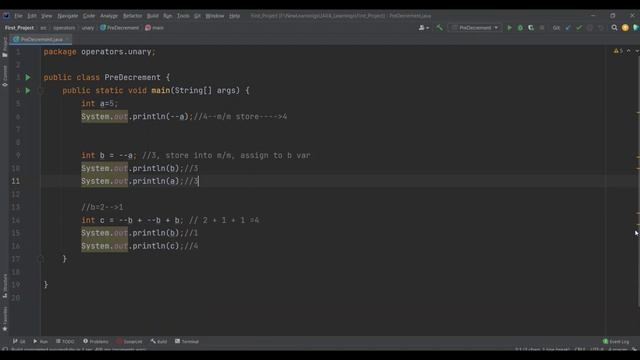Go to previous highlighted problem arrow

629,51
